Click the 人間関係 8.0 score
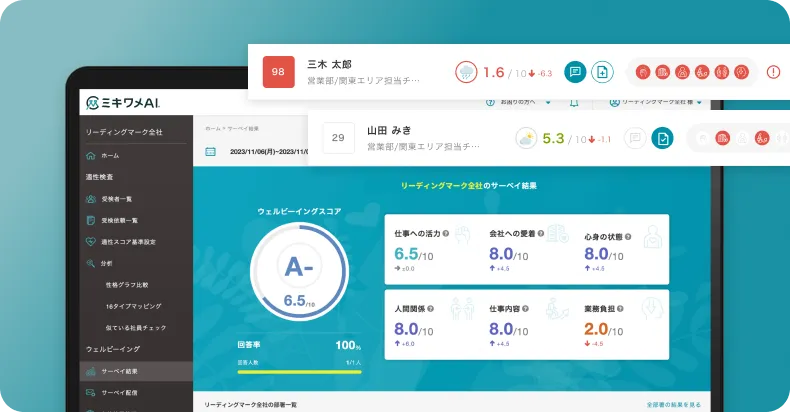Screen dimensions: 790x412 point(414,329)
